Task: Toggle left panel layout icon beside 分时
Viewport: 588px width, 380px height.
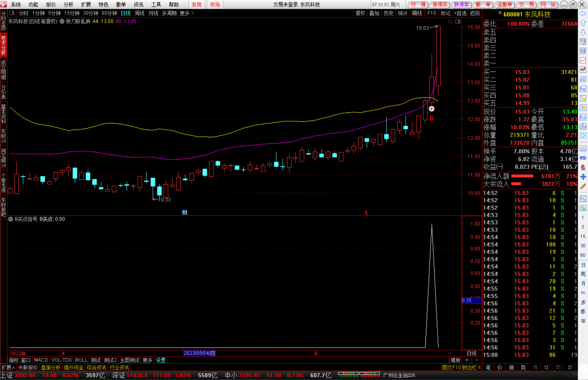Action: coord(12,13)
